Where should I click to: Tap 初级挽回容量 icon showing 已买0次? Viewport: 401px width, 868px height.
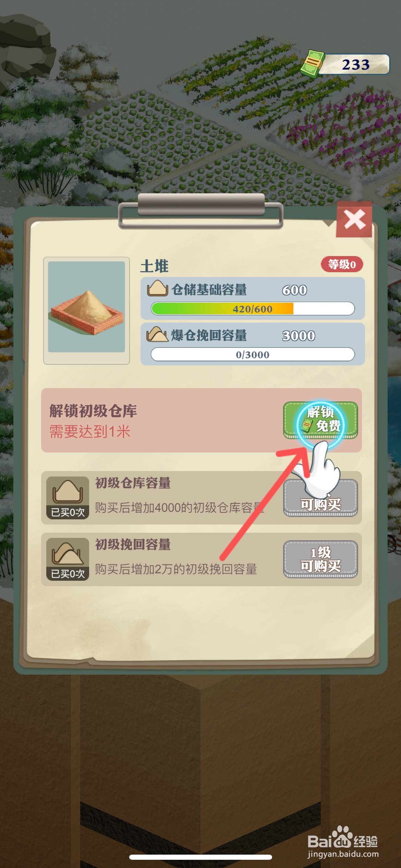click(68, 559)
